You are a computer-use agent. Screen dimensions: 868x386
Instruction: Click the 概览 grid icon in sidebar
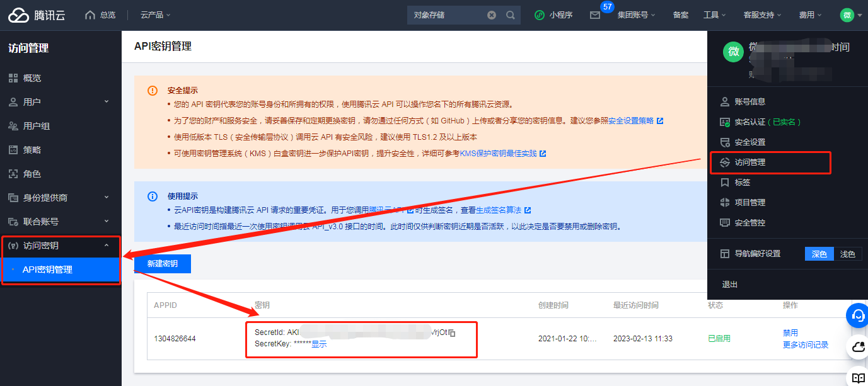[13, 78]
